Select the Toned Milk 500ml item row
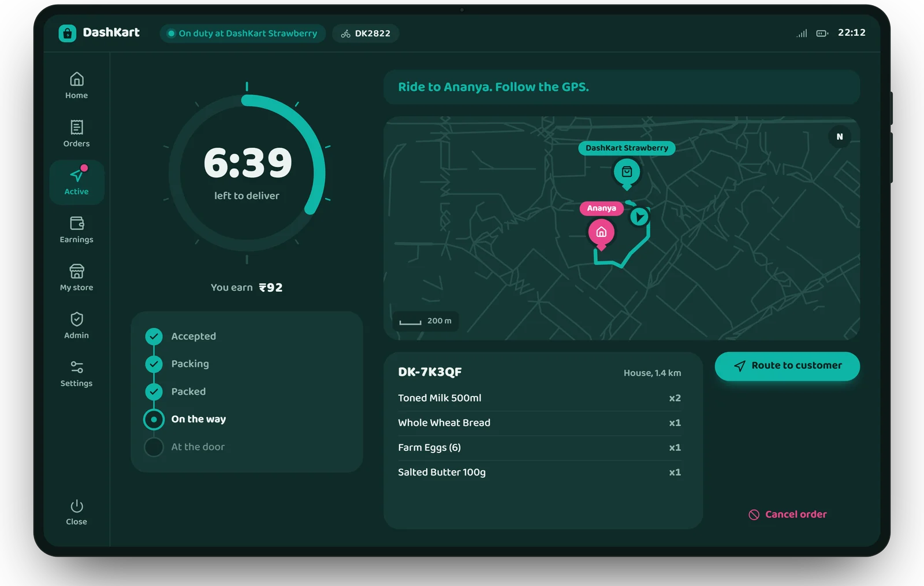Image resolution: width=924 pixels, height=586 pixels. tap(539, 398)
